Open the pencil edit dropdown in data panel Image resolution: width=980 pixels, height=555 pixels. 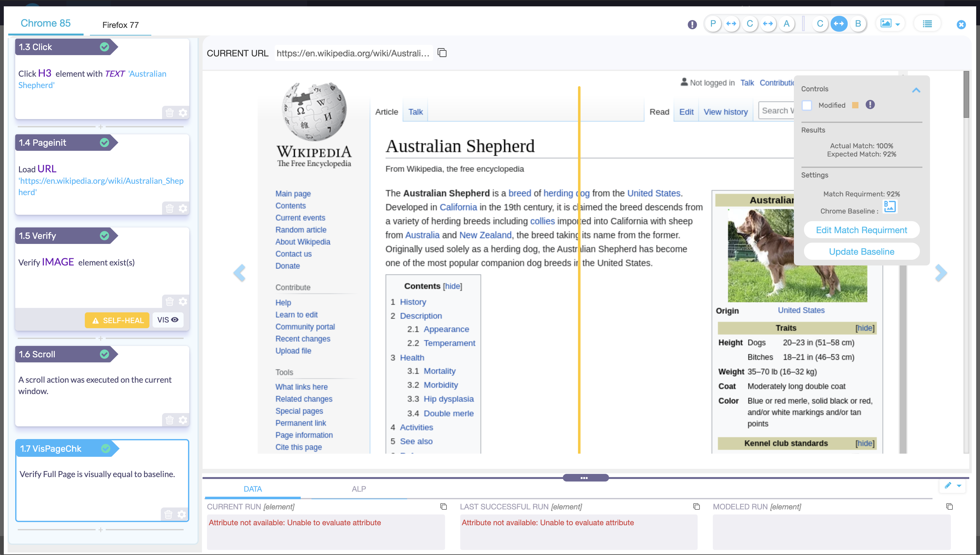click(952, 486)
